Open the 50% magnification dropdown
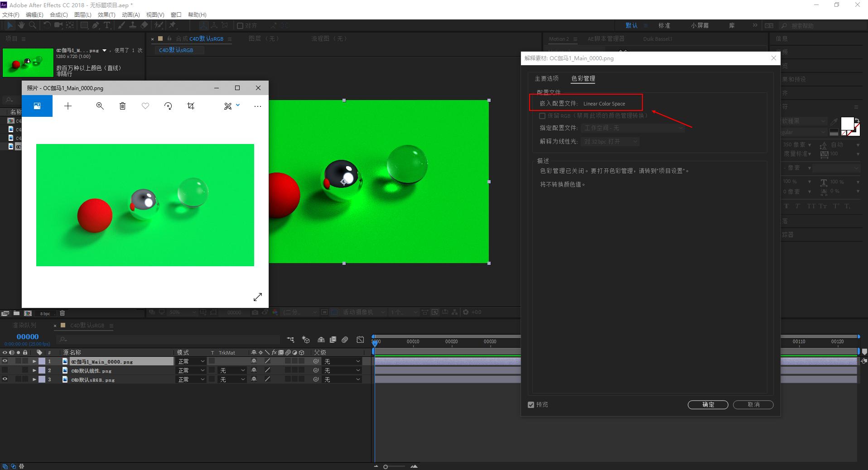Image resolution: width=868 pixels, height=470 pixels. [180, 312]
